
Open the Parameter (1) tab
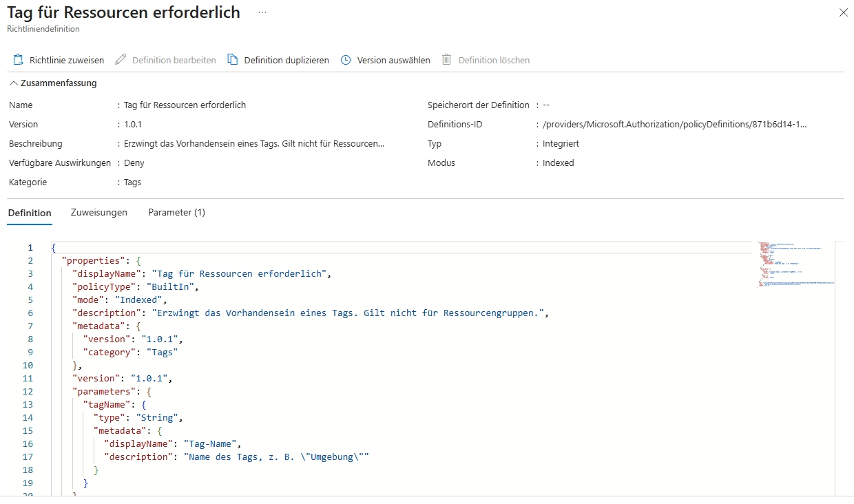[x=176, y=212]
